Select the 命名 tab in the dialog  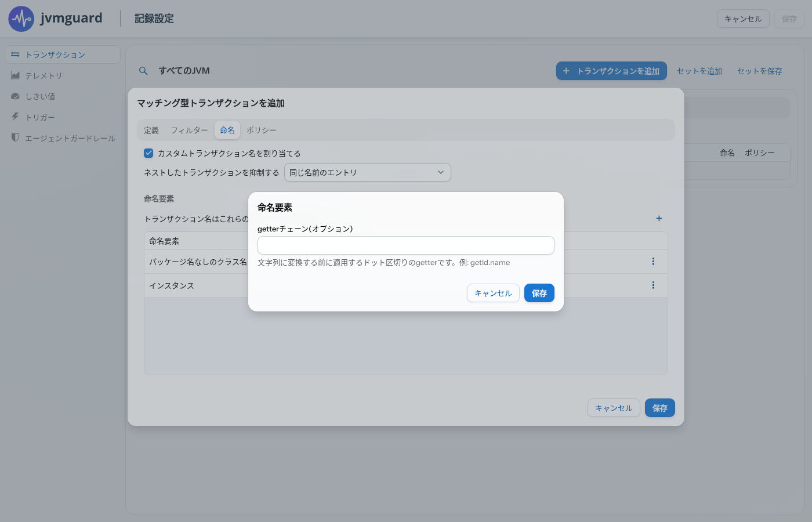click(227, 130)
